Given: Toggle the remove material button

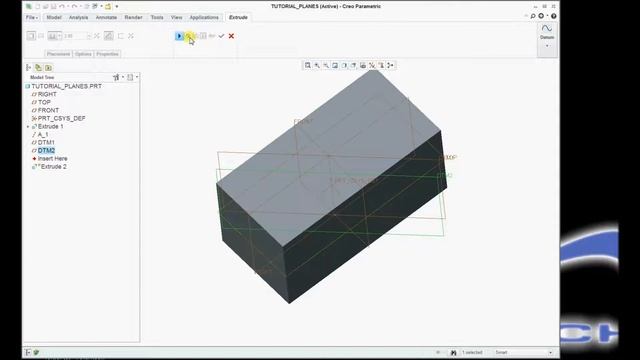Looking at the screenshot, I should tap(109, 36).
